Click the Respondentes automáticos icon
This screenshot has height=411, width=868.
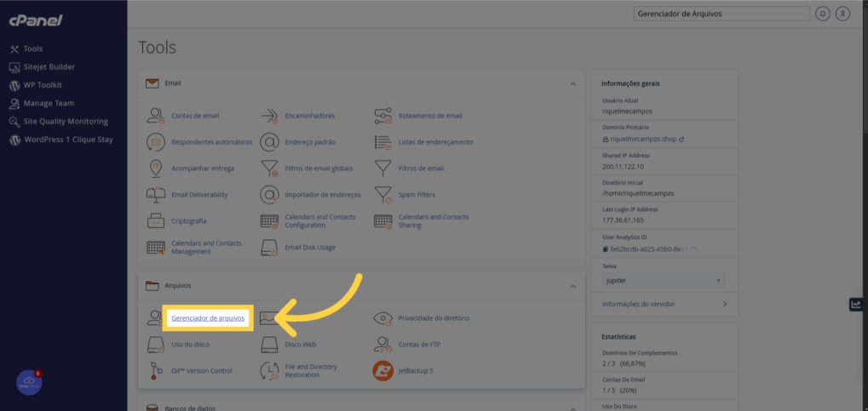[x=156, y=142]
